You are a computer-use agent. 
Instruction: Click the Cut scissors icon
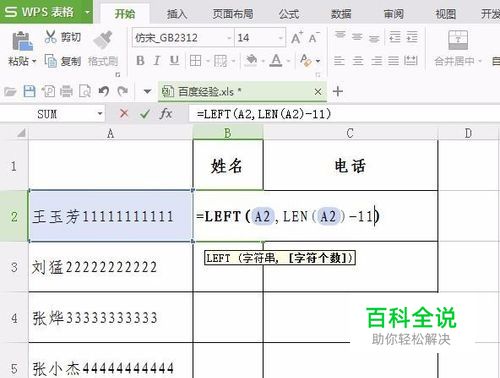click(50, 37)
